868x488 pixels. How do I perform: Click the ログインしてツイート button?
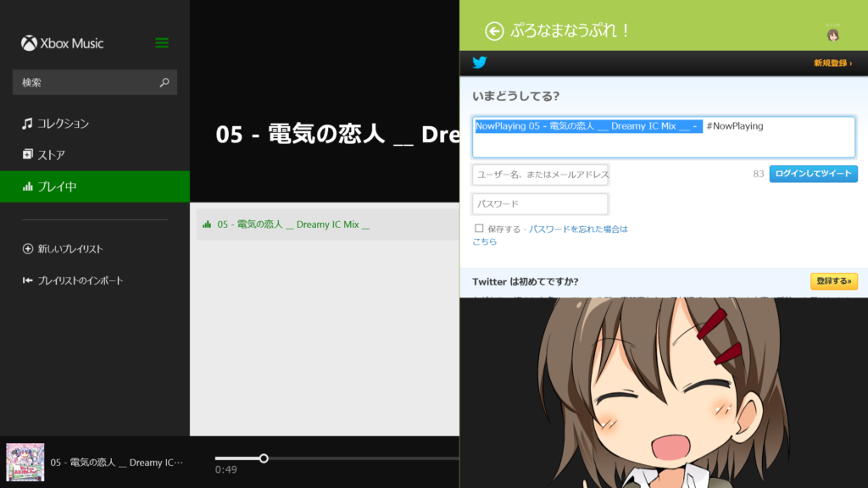tap(813, 174)
